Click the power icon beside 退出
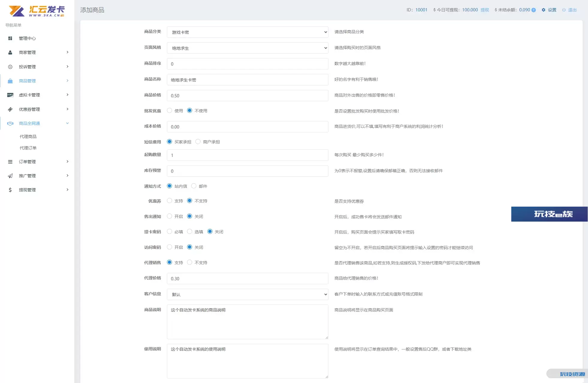The width and height of the screenshot is (588, 383). coord(564,10)
